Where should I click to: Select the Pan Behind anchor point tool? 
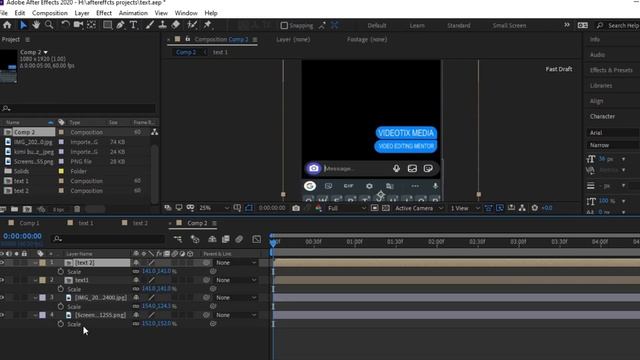91,25
